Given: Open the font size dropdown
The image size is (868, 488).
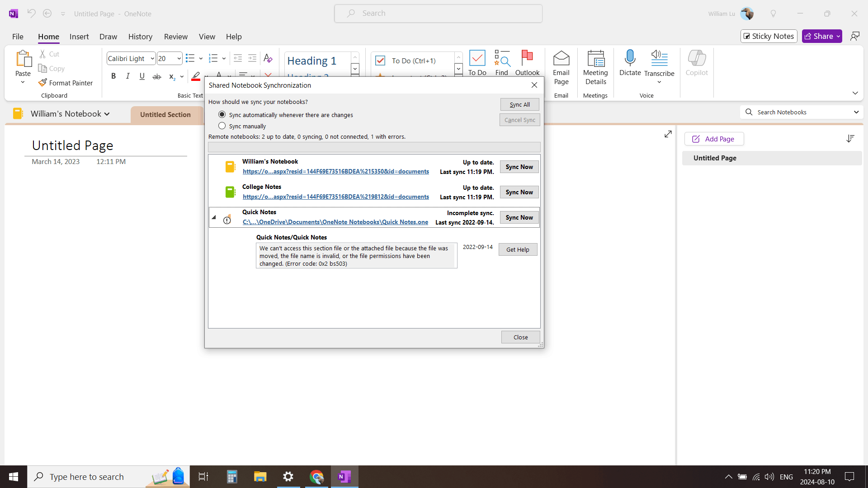Looking at the screenshot, I should (179, 59).
